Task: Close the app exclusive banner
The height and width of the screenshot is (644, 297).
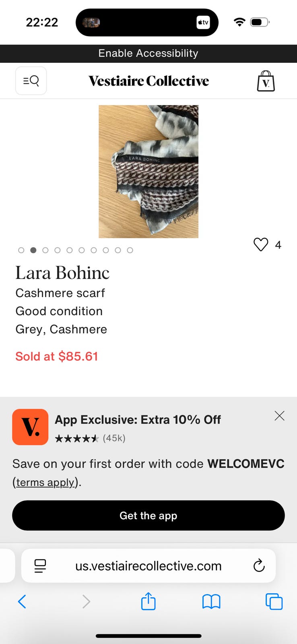Action: coord(279,416)
